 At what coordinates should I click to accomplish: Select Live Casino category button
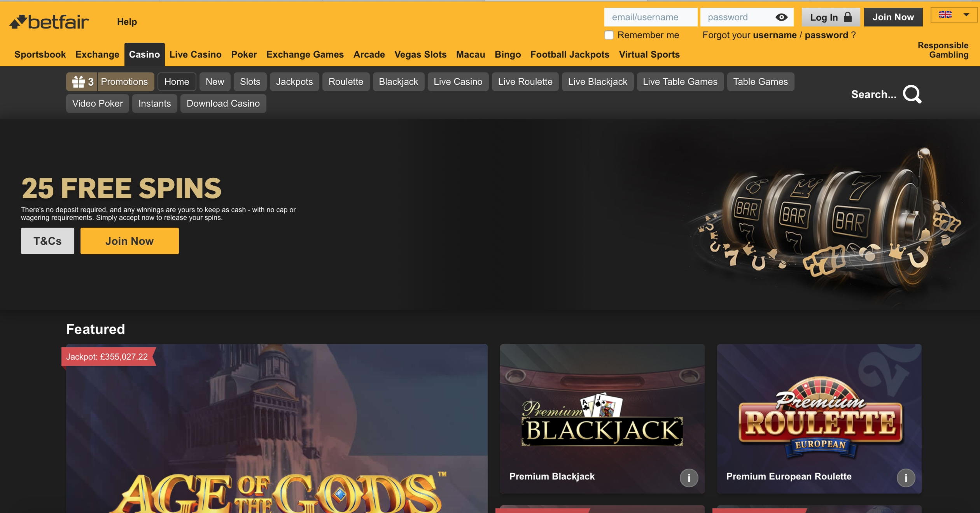[x=458, y=82]
